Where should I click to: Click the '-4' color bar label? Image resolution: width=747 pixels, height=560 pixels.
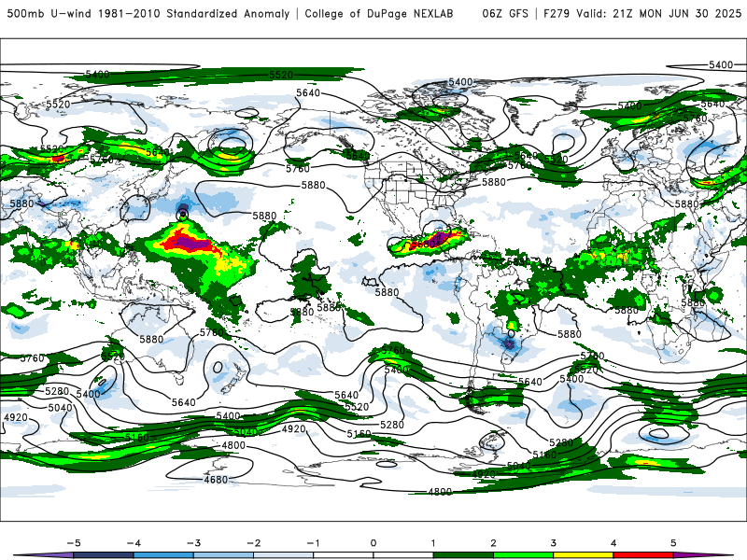134,543
